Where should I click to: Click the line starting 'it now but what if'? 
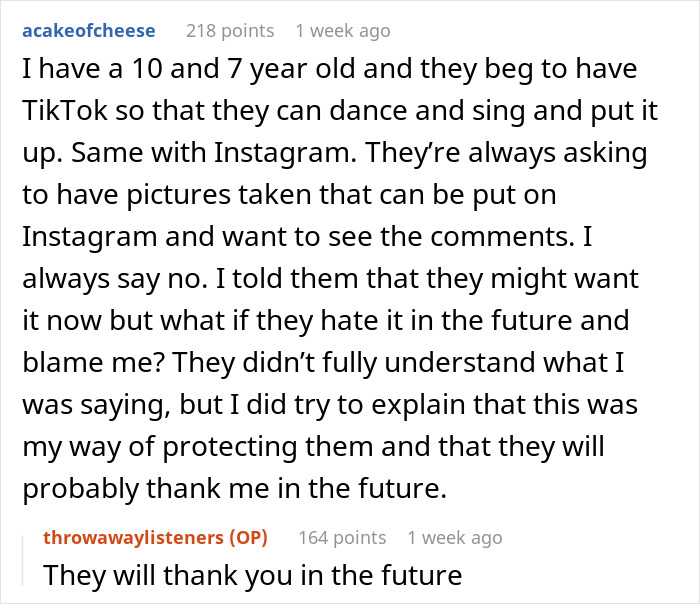[326, 321]
